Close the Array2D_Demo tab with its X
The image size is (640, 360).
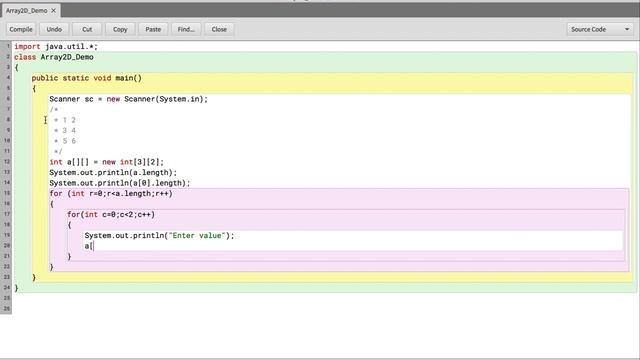click(x=53, y=11)
